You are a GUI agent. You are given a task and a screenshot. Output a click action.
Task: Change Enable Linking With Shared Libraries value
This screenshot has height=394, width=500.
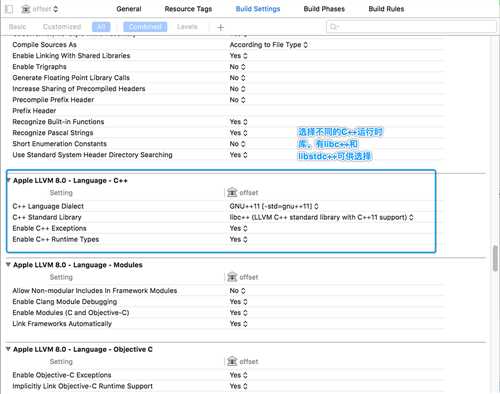[238, 56]
